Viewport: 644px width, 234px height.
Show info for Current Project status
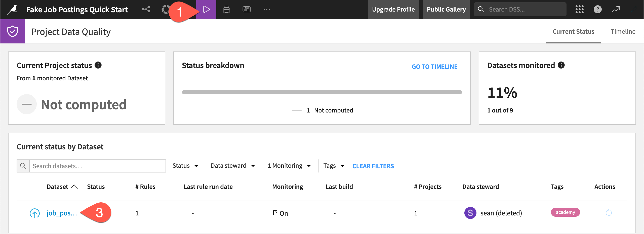point(98,65)
